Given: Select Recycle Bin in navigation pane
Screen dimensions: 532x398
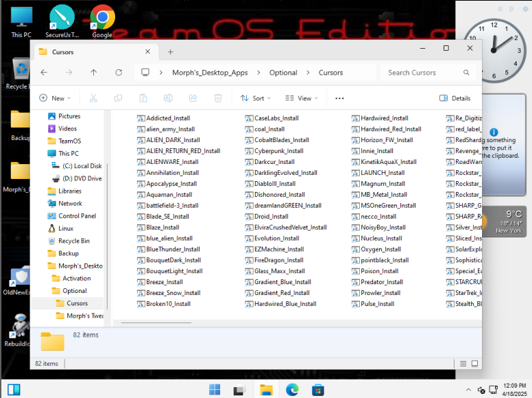Looking at the screenshot, I should point(69,241).
